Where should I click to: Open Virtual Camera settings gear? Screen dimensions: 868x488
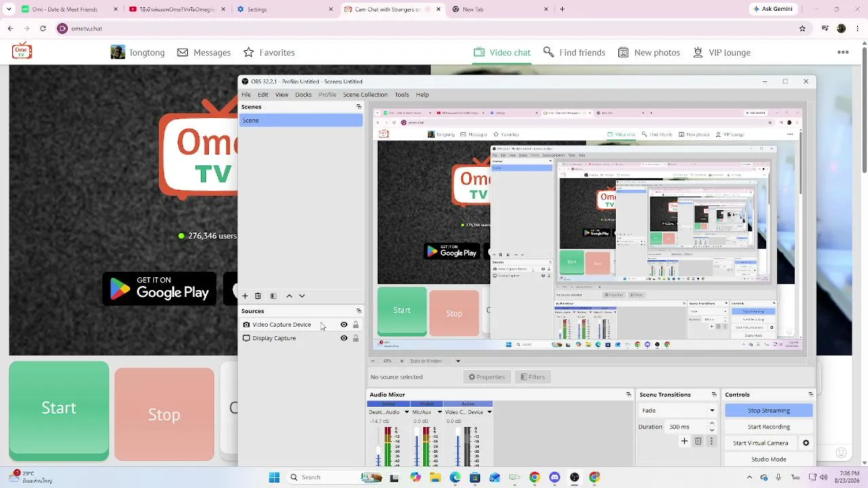(806, 443)
